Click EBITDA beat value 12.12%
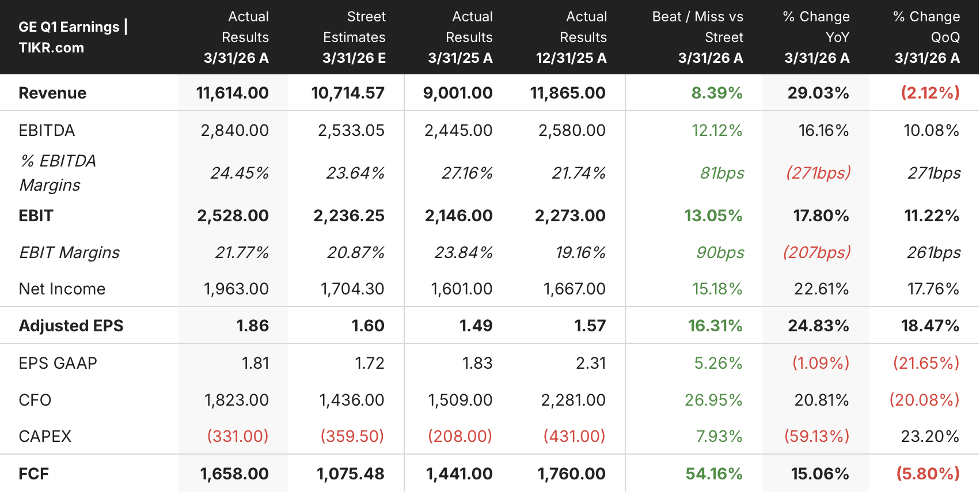The image size is (980, 499). click(x=717, y=130)
